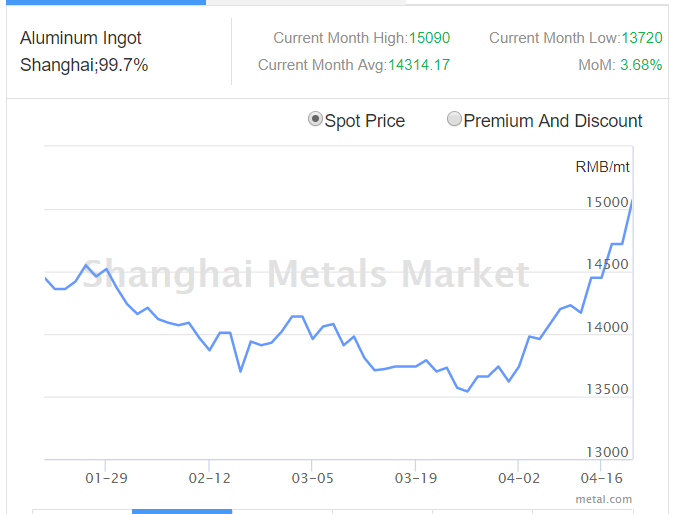This screenshot has height=514, width=675.
Task: Click the Current Month High value 15090
Action: pos(429,38)
